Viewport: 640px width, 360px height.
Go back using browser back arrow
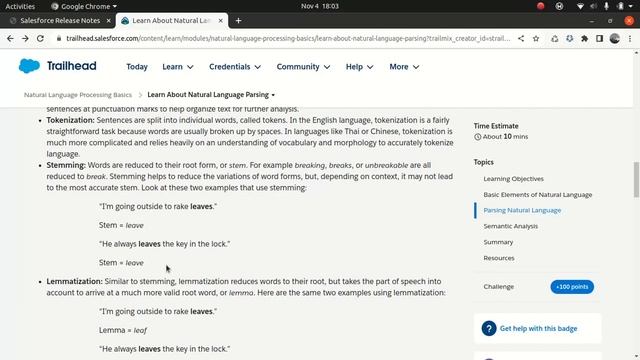pyautogui.click(x=10, y=38)
